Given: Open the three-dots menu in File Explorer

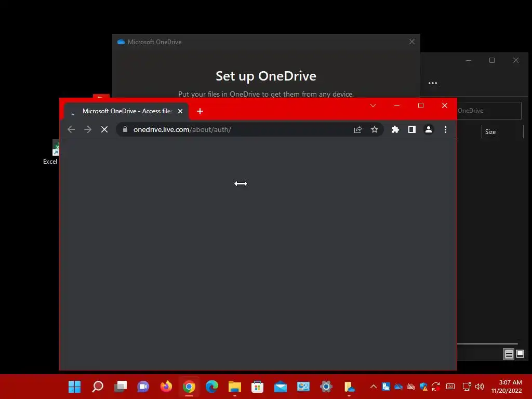Looking at the screenshot, I should click(x=433, y=83).
